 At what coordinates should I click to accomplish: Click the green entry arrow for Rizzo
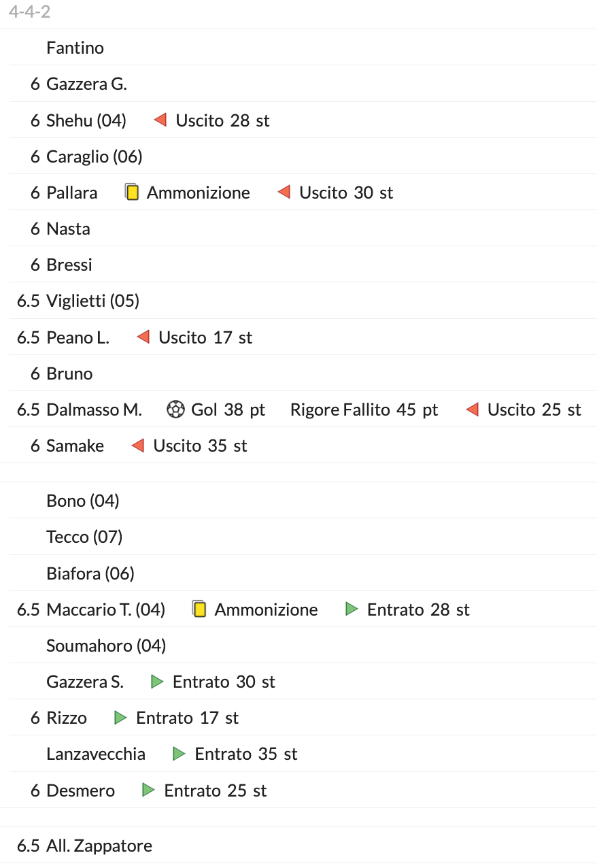click(x=121, y=718)
